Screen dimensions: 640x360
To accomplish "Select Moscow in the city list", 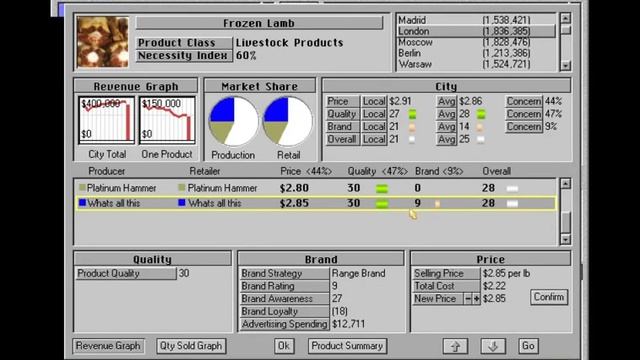I will [x=476, y=42].
